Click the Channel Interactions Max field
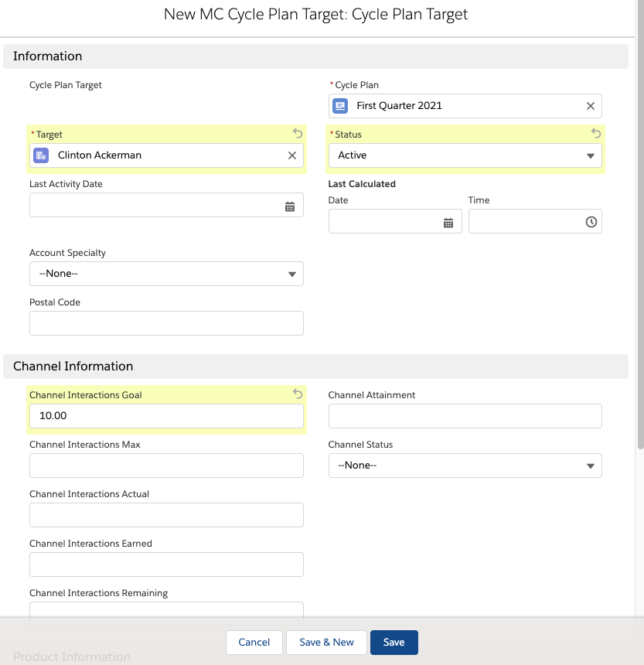Screen dimensions: 644x665 [x=166, y=465]
